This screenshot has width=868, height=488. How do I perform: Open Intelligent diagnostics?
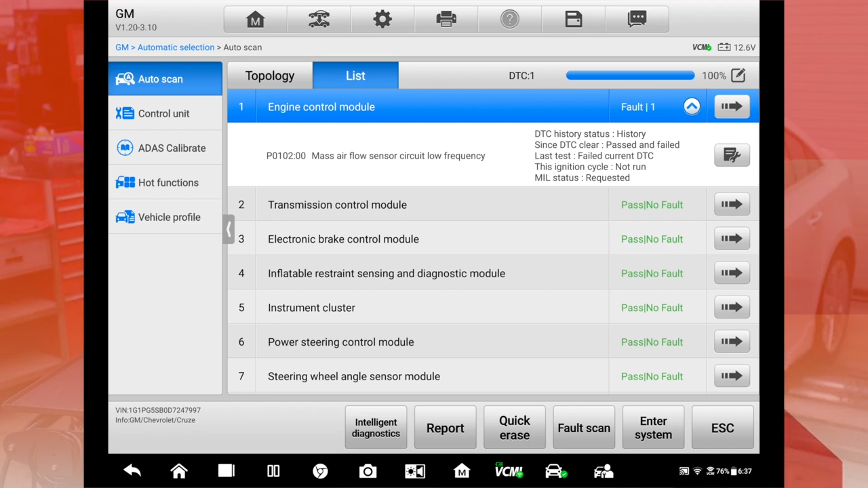[376, 428]
